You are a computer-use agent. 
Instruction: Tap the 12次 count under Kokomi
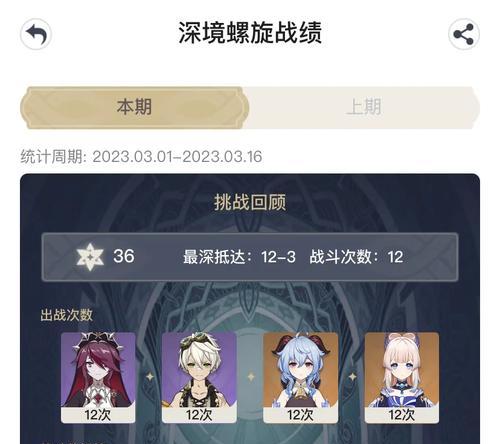(402, 415)
